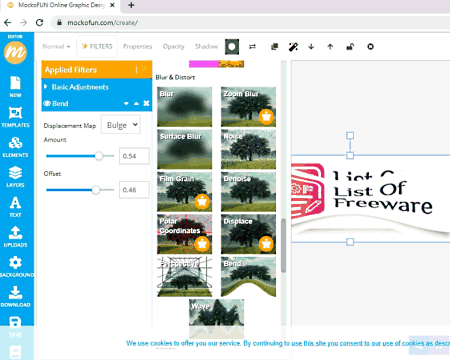Click the duplicate layer toolbar icon
The width and height of the screenshot is (450, 360).
pyautogui.click(x=275, y=47)
